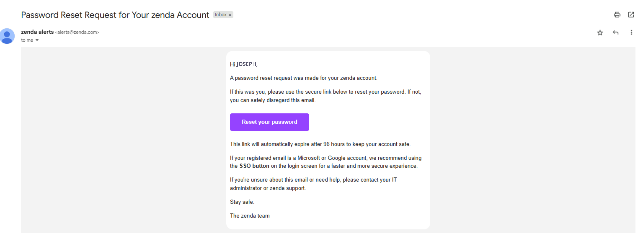Reply to the zenda alerts email
The image size is (644, 240).
tap(616, 32)
